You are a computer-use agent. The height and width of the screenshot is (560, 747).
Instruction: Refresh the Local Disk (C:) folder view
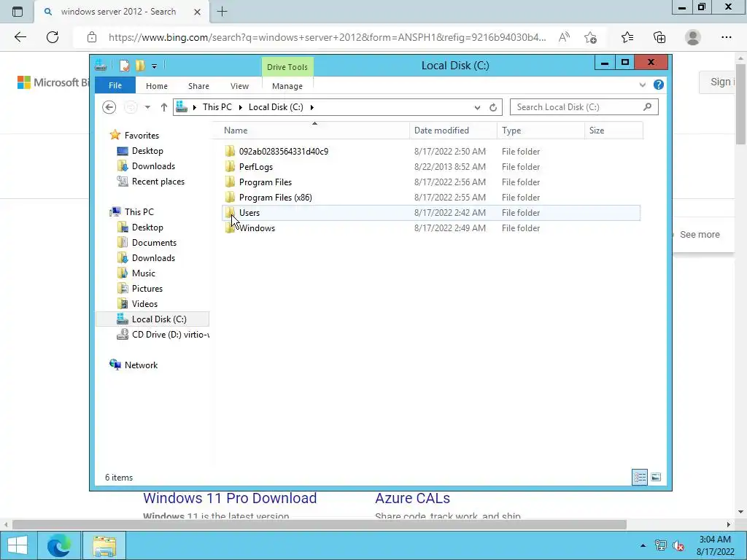(493, 108)
